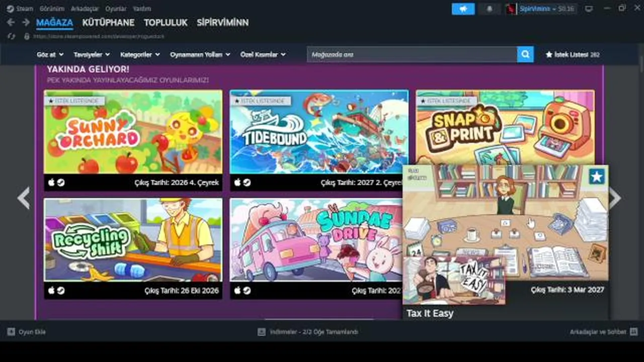Click the İstek Listesinde badge on Tidebound
The image size is (644, 362).
(x=261, y=101)
